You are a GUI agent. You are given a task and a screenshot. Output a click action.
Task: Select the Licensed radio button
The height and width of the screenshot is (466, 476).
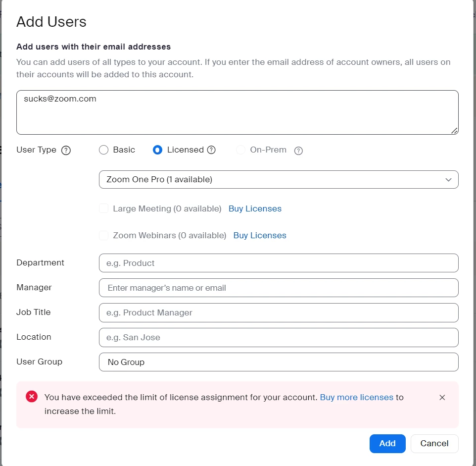157,150
